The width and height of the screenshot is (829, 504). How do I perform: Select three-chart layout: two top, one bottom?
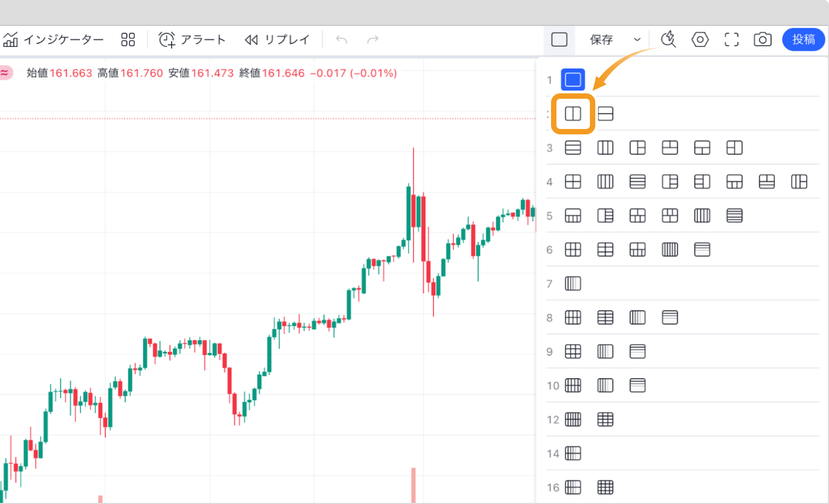pos(670,148)
